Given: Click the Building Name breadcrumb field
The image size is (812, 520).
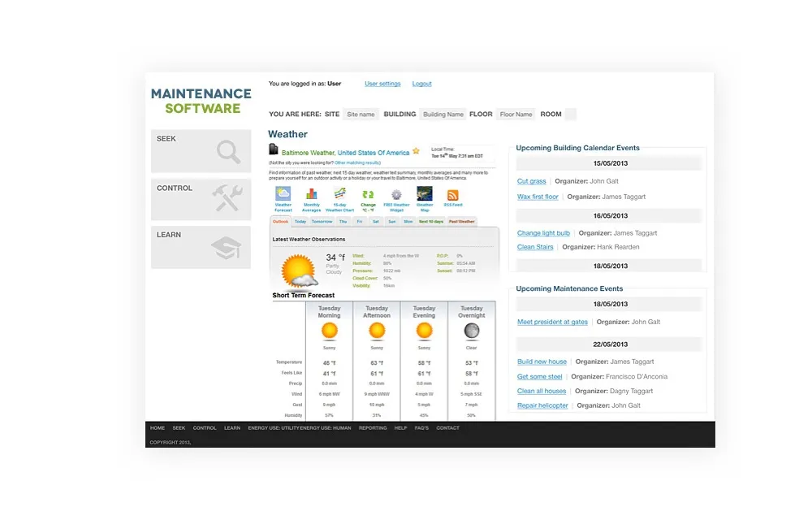Looking at the screenshot, I should pos(443,115).
